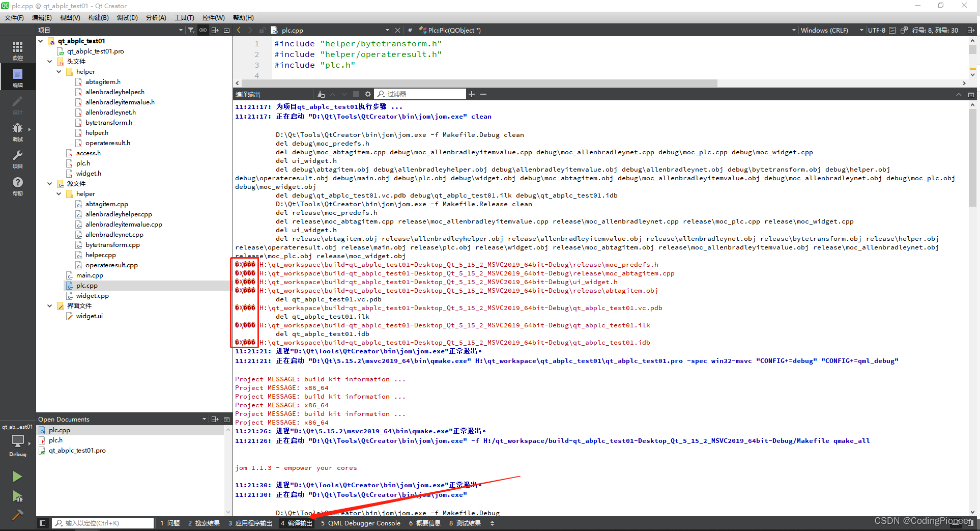Clear the compile output pane

[x=321, y=94]
